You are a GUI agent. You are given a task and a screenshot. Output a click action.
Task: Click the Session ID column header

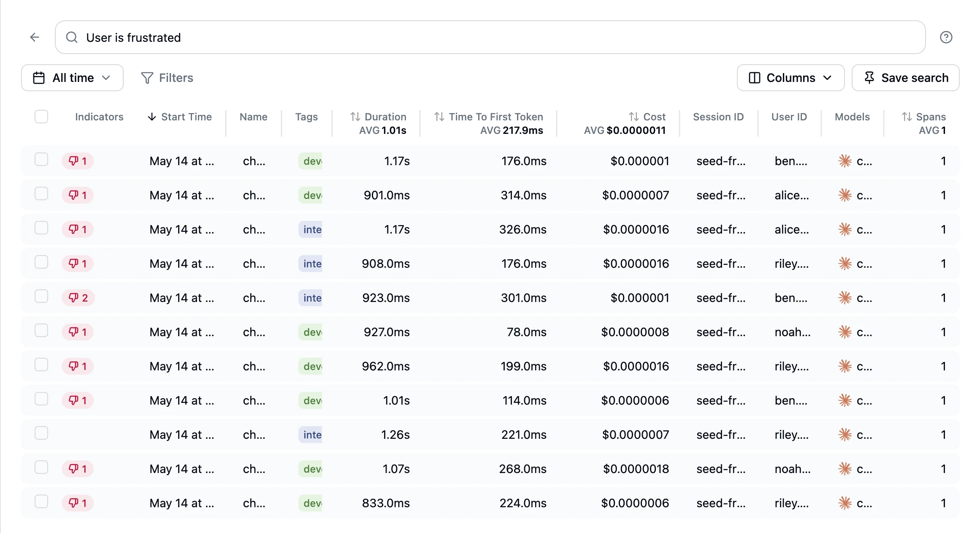pos(718,117)
